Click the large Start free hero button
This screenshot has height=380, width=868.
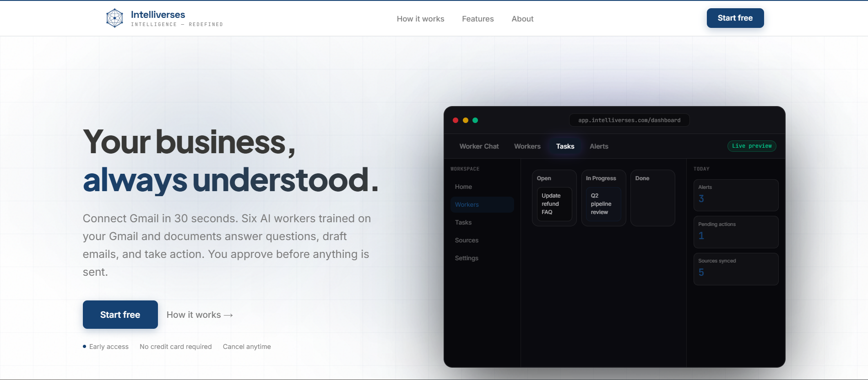coord(120,315)
